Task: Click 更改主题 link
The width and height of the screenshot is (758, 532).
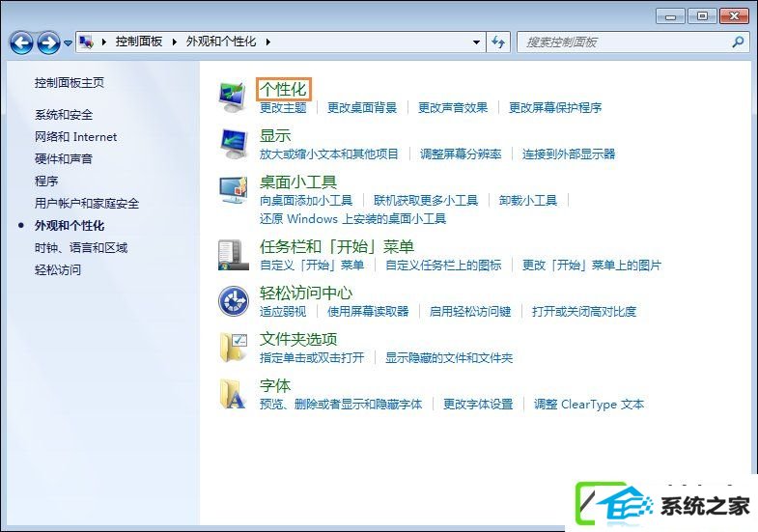Action: tap(283, 108)
